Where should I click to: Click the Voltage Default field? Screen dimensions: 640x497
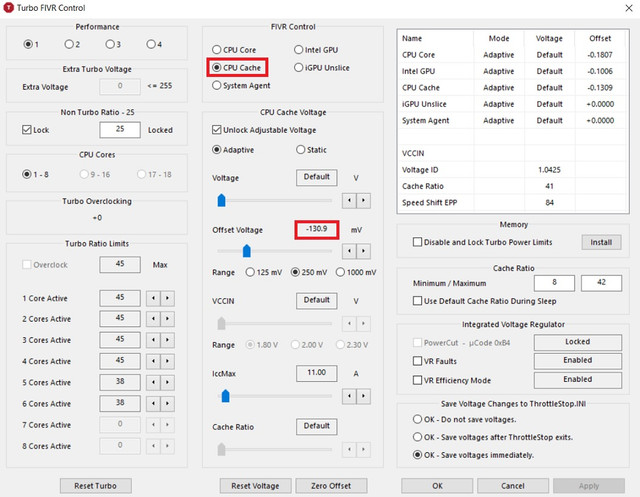317,178
